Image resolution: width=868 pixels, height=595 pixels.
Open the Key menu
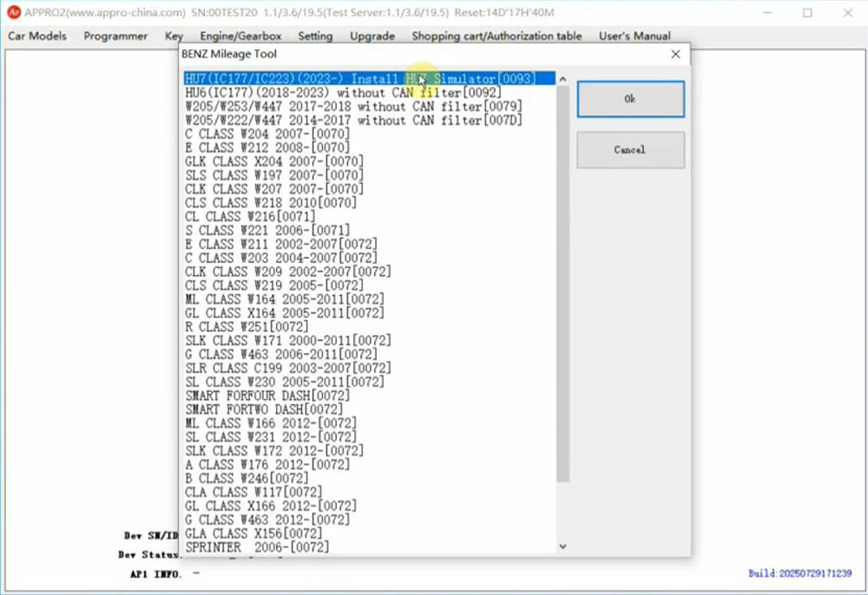click(x=174, y=36)
